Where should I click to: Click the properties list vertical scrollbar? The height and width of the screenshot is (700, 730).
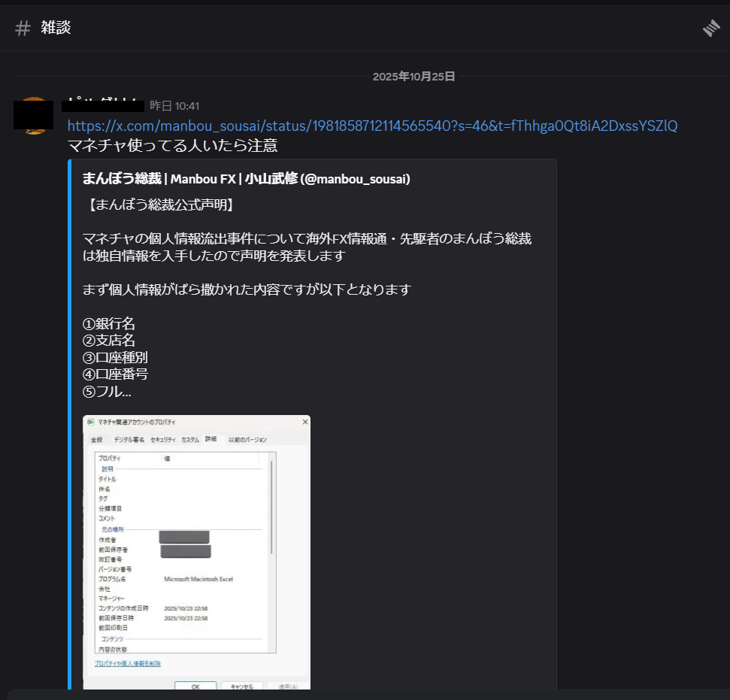coord(271,511)
